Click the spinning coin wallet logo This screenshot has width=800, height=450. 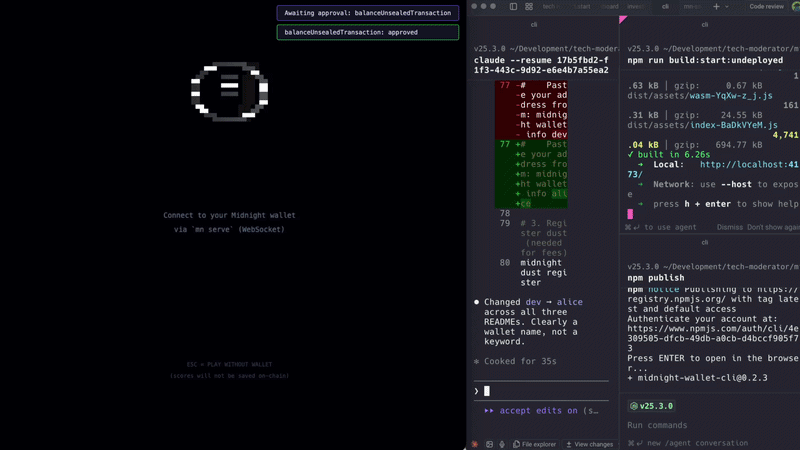pos(230,92)
